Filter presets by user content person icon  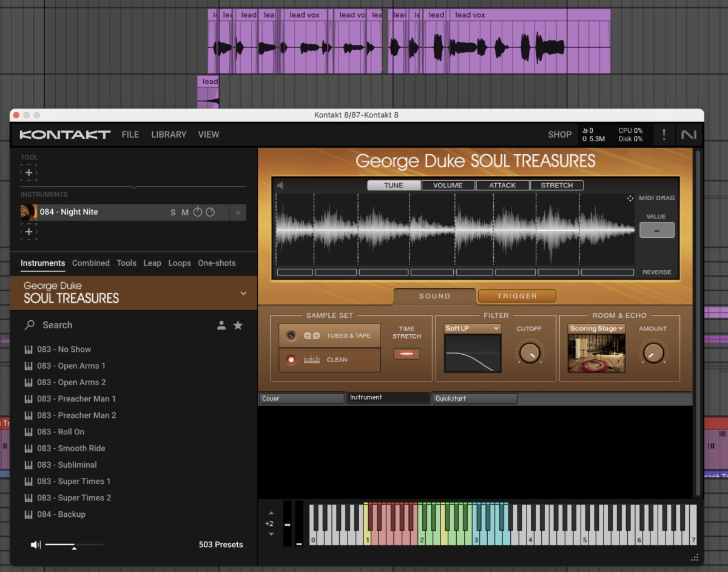(x=221, y=326)
